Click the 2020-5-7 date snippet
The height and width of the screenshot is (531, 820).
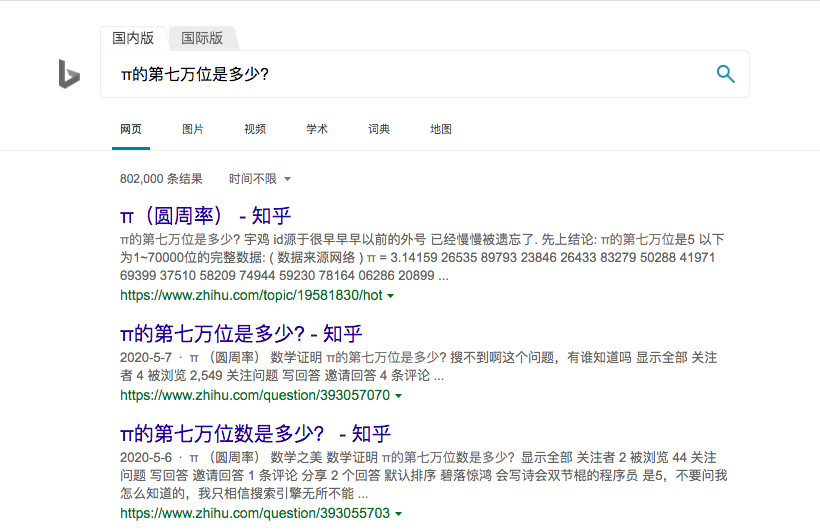coord(145,358)
